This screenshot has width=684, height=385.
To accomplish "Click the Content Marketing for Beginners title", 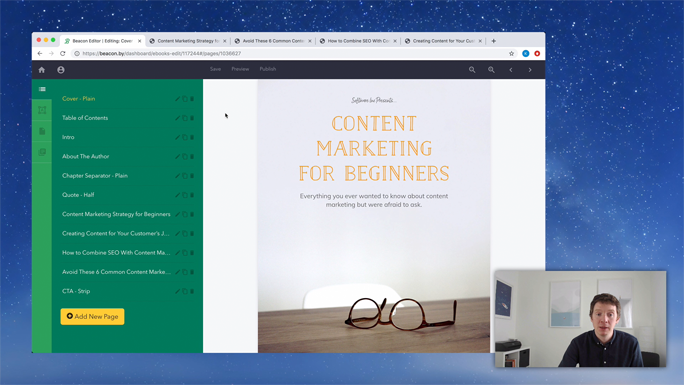I will (x=374, y=148).
